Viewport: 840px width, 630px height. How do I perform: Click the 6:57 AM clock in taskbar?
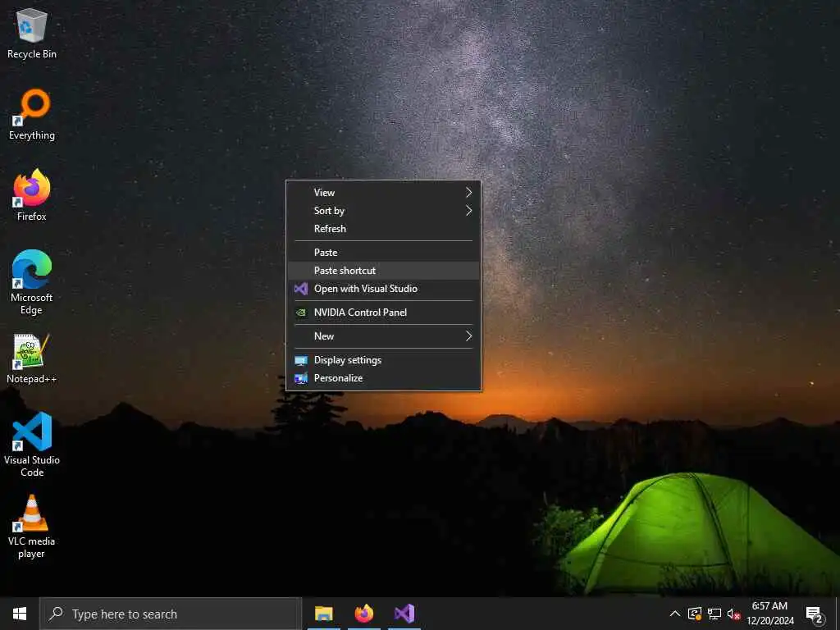[769, 606]
